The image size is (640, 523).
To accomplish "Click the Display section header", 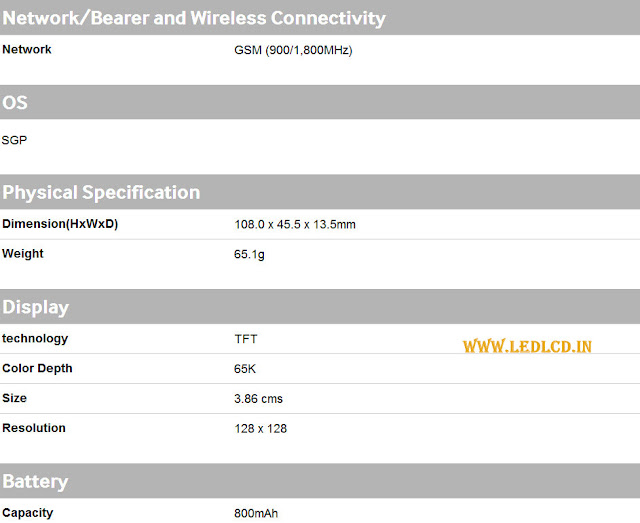I will click(35, 307).
